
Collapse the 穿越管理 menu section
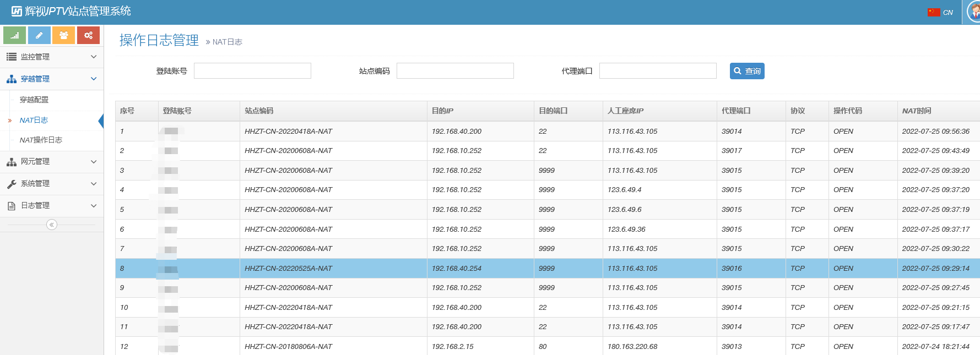[51, 79]
